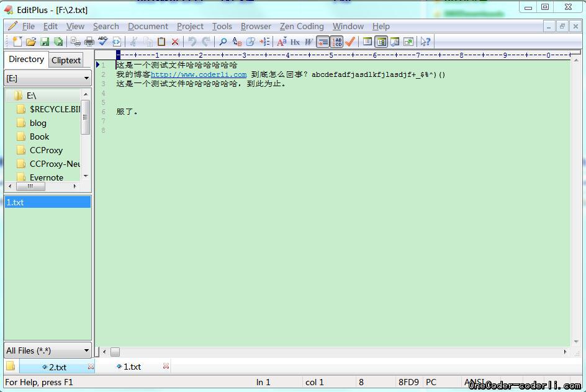Open the Zen Coding menu
The width and height of the screenshot is (586, 392).
[302, 26]
